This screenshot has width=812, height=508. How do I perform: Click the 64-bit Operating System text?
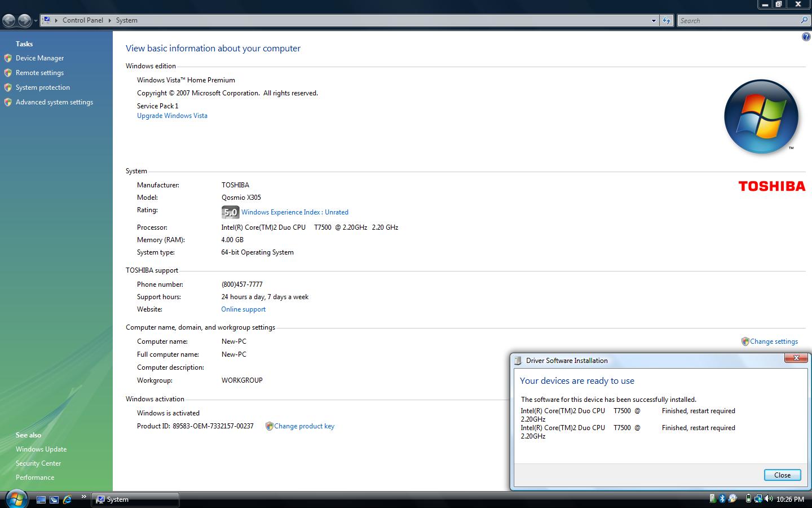[258, 252]
